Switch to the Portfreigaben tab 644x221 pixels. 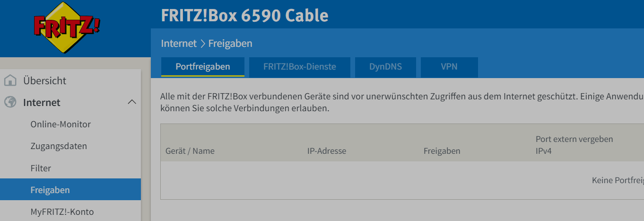click(x=203, y=67)
